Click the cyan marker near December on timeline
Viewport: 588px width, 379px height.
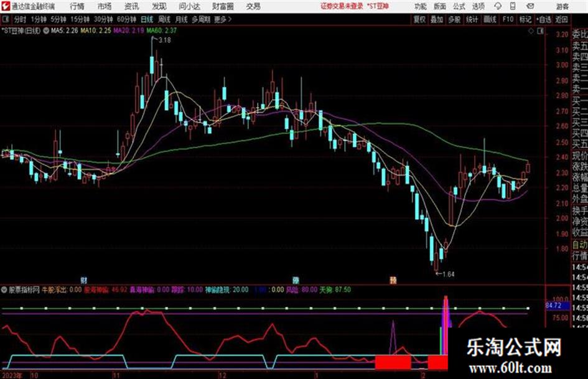point(296,280)
